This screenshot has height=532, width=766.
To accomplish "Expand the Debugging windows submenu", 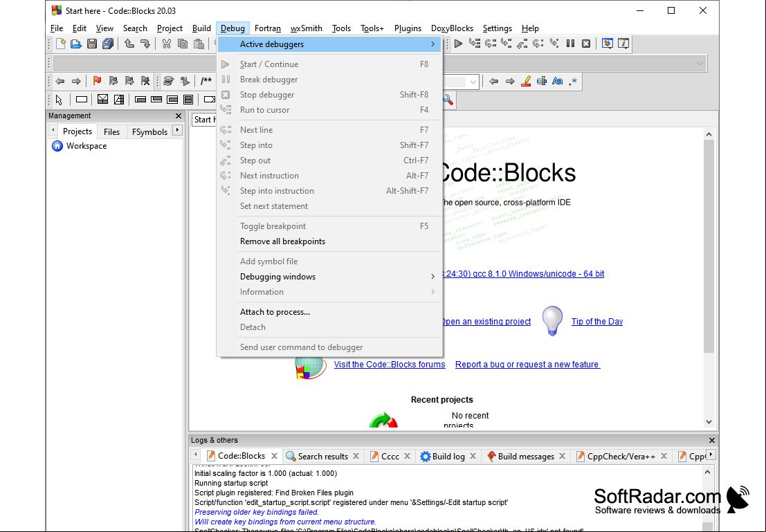I will tap(329, 277).
